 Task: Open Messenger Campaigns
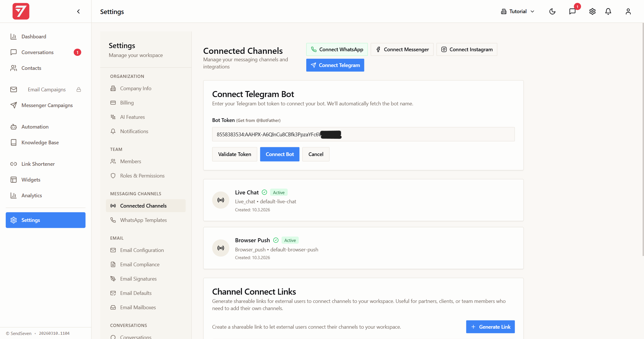(x=46, y=105)
